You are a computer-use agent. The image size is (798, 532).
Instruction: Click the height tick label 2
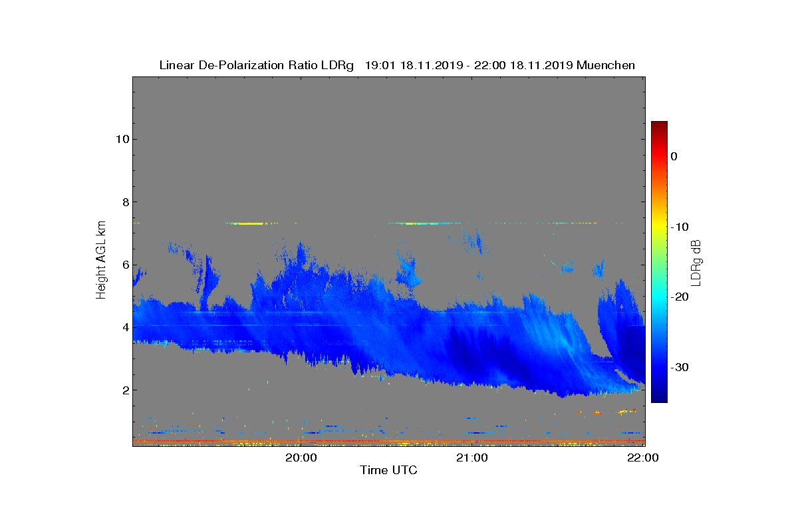click(124, 390)
